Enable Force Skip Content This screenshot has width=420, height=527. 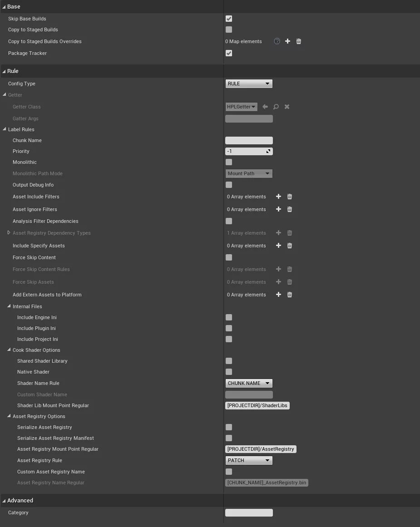coord(229,257)
